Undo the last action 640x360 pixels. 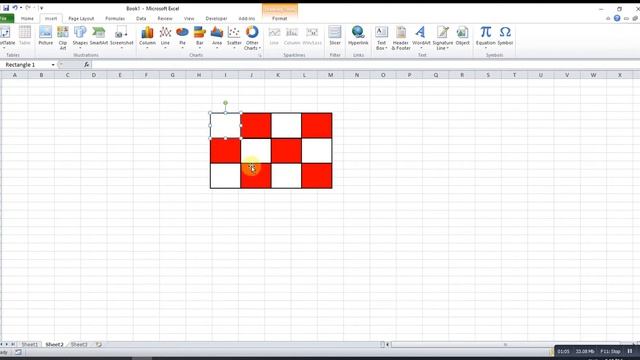[x=15, y=8]
